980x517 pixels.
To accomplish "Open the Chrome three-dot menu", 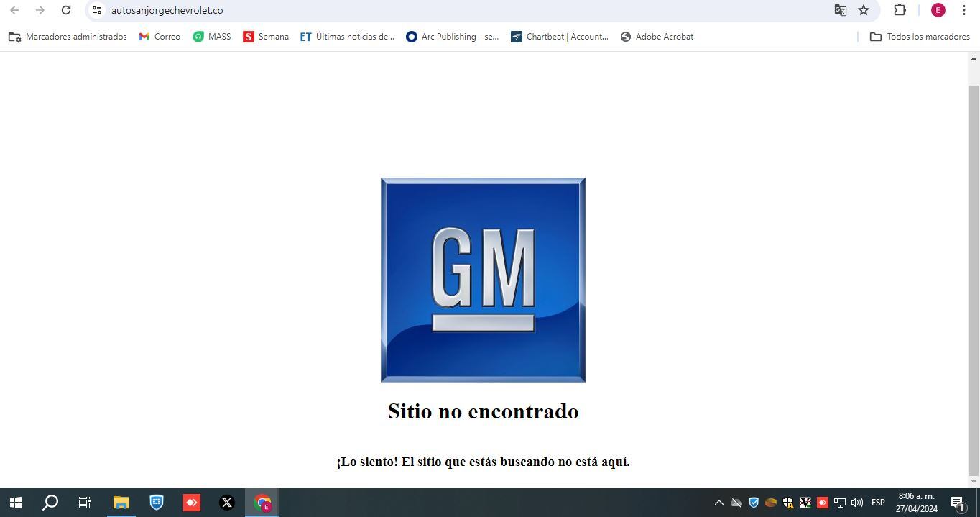I will (x=964, y=10).
